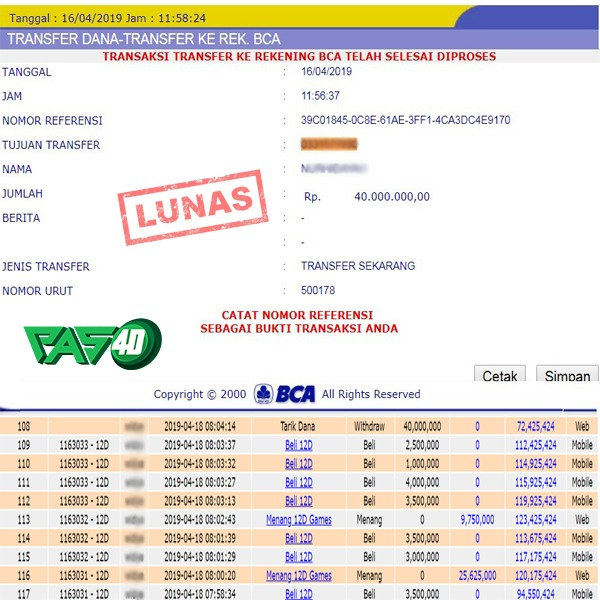
Task: Click balance 119,925,424 in row 112
Action: point(535,501)
